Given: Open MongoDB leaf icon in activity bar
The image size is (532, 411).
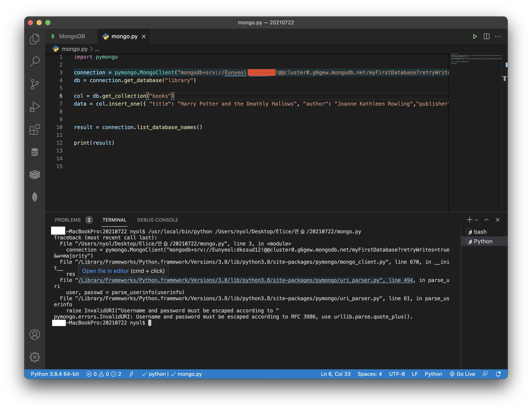Looking at the screenshot, I should click(35, 197).
